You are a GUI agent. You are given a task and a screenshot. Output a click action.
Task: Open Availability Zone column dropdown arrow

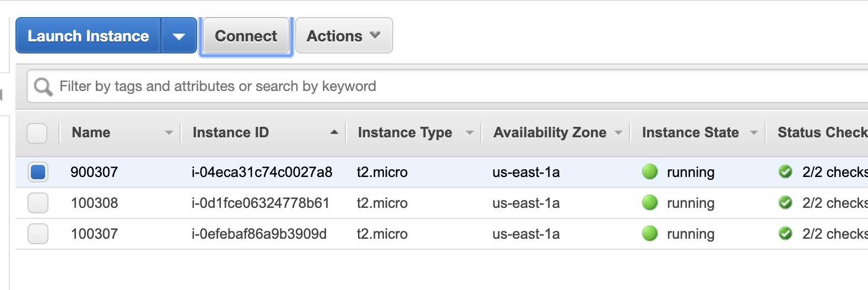(x=618, y=133)
